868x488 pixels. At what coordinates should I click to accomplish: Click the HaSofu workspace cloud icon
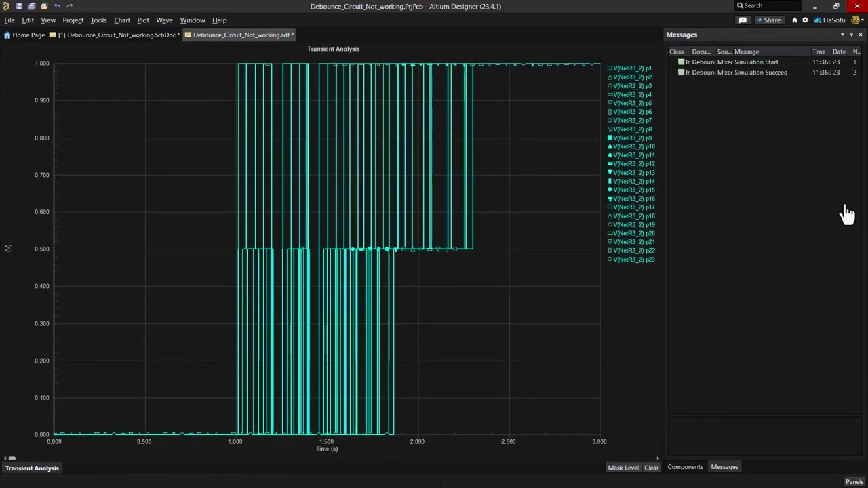(818, 20)
